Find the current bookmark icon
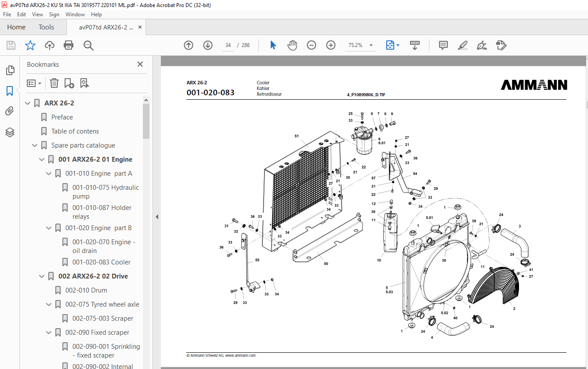The width and height of the screenshot is (588, 369). 84,83
